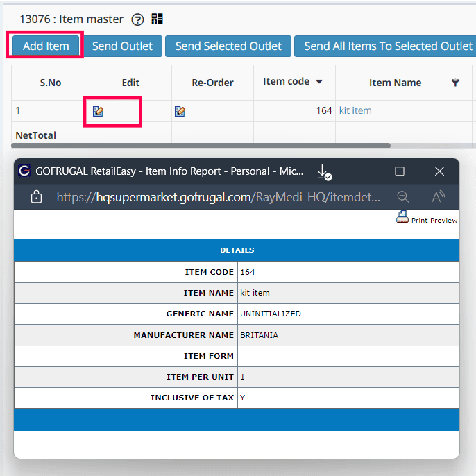Click the ITEM FORM label

tap(209, 356)
